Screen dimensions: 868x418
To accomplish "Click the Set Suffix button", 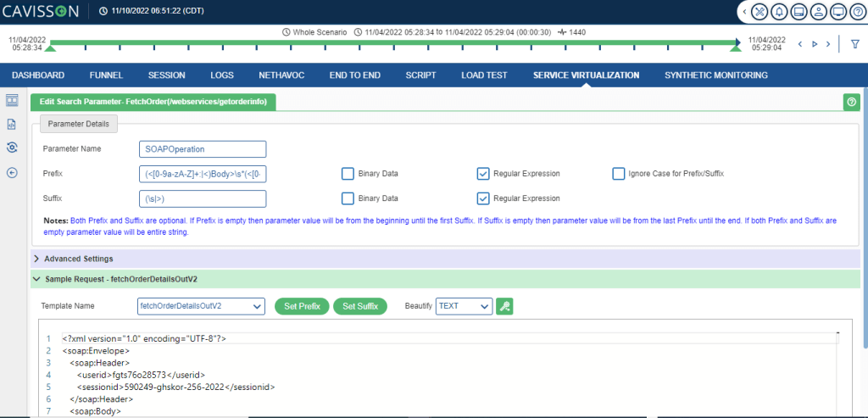I will [x=359, y=306].
